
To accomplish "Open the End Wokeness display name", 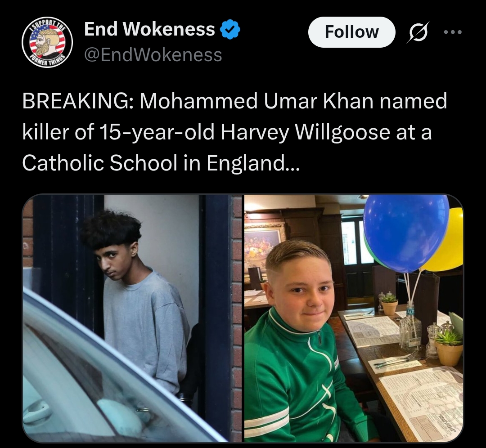I will pyautogui.click(x=149, y=29).
